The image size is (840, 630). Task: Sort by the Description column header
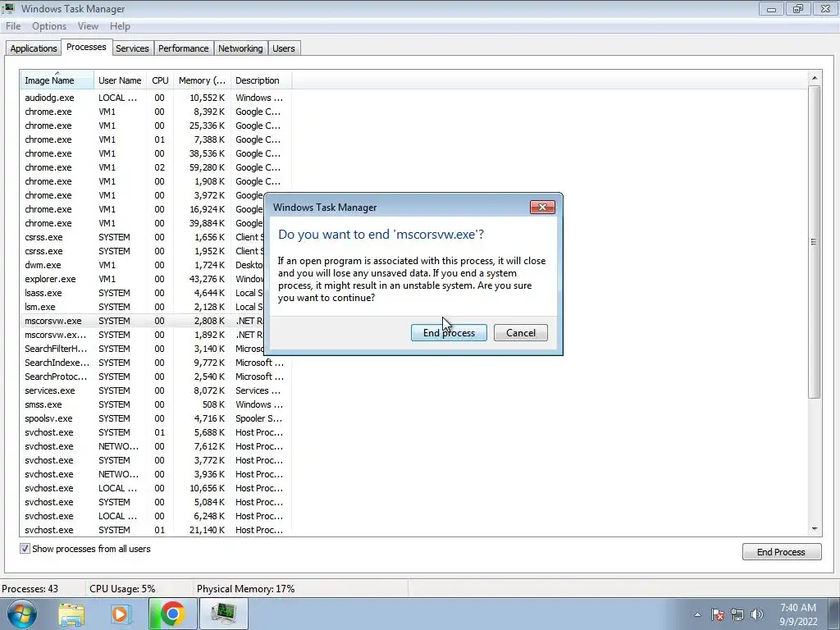click(x=261, y=80)
